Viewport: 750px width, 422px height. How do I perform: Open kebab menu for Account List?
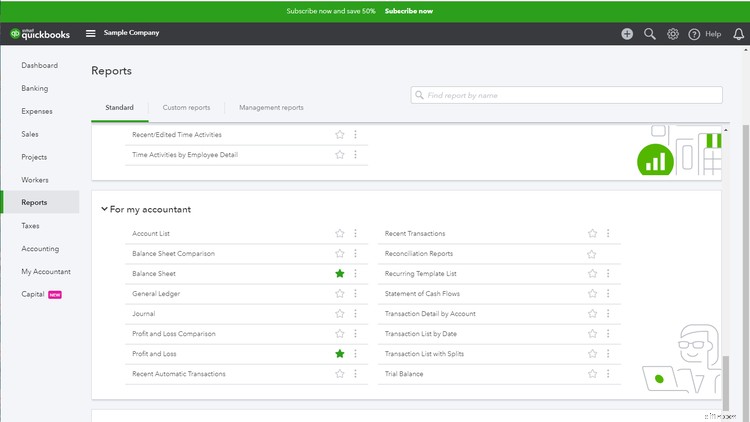click(x=355, y=234)
